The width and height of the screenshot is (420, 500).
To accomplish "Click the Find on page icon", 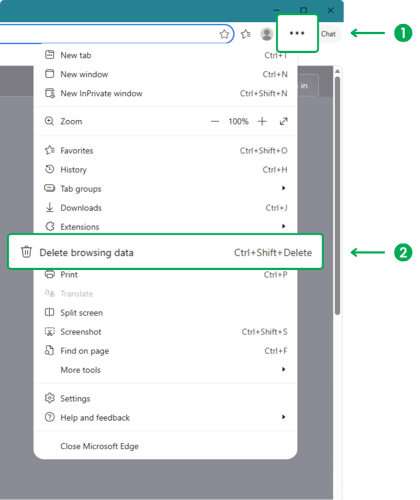I will point(49,350).
